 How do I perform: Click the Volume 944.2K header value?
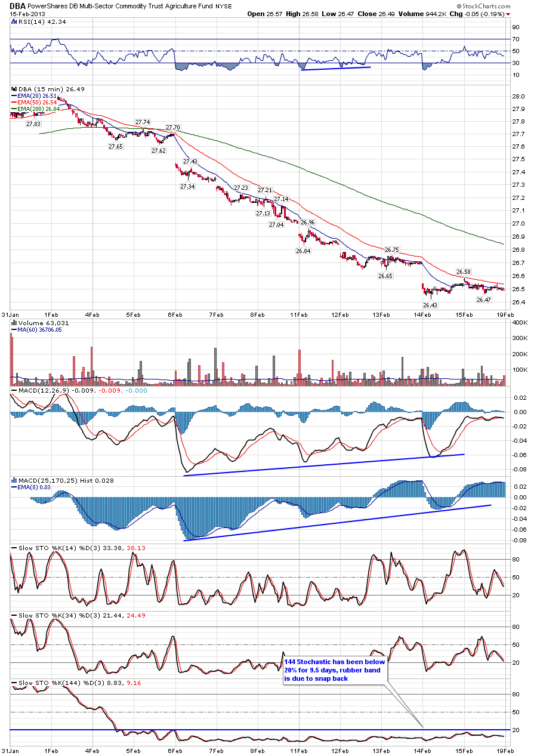(x=424, y=14)
